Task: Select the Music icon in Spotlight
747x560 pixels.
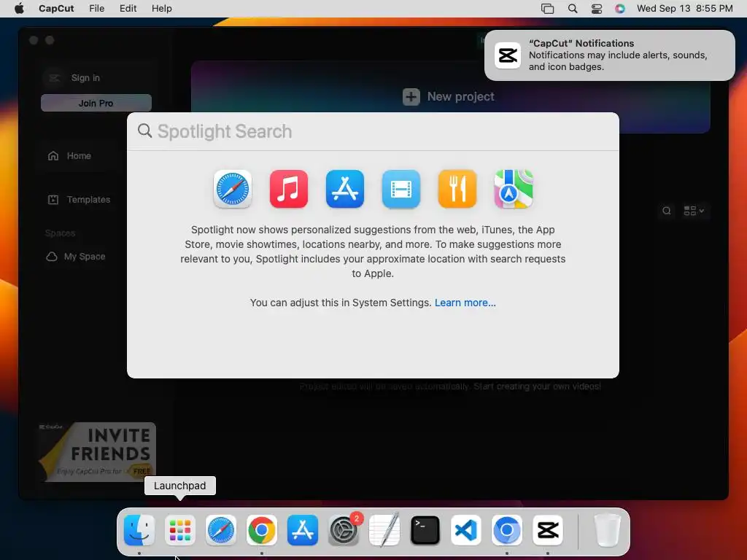Action: coord(289,189)
